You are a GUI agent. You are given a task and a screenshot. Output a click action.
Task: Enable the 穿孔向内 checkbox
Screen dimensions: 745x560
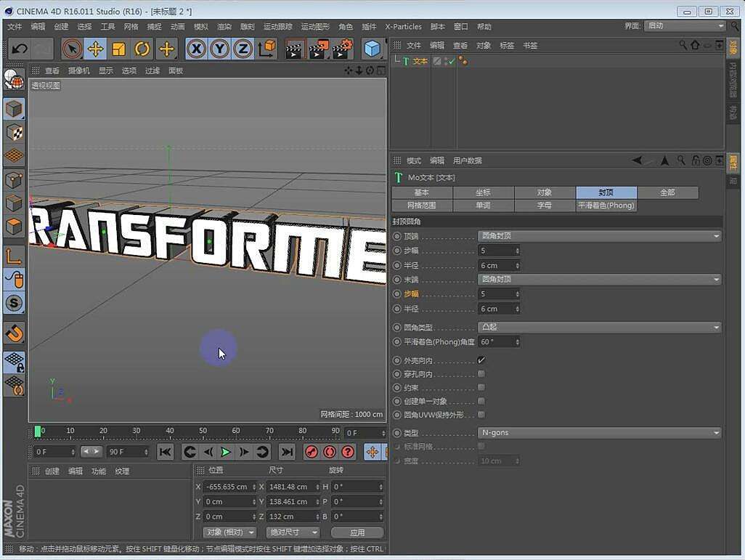pyautogui.click(x=481, y=374)
